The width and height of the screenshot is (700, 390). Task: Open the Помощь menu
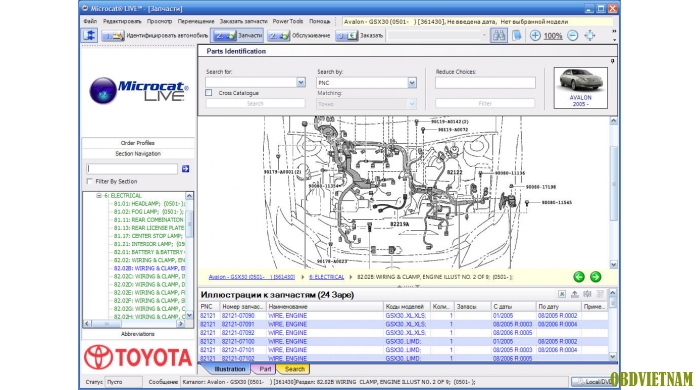pyautogui.click(x=320, y=21)
